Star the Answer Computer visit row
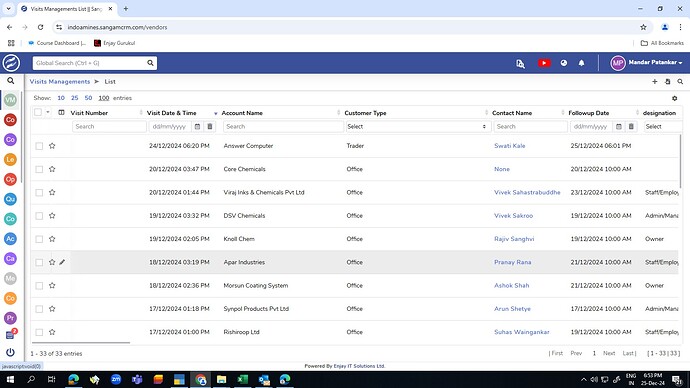The width and height of the screenshot is (690, 388). tap(52, 146)
